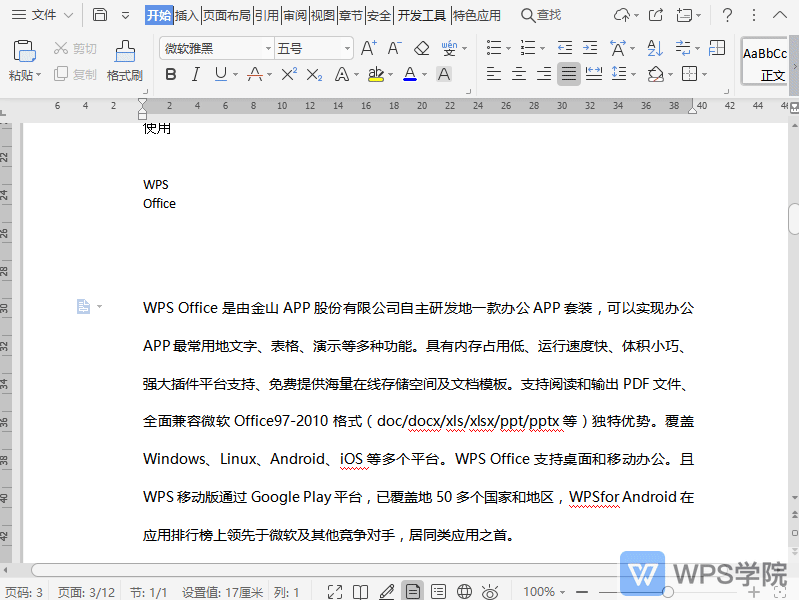Click the 剪切 cut button
Image resolution: width=799 pixels, height=600 pixels.
(75, 48)
